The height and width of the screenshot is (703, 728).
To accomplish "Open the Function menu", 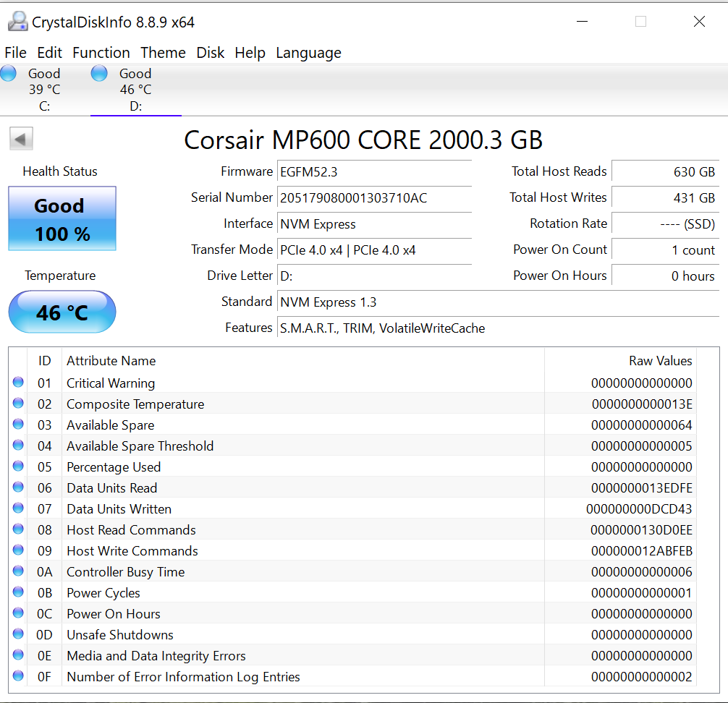I will (x=101, y=53).
